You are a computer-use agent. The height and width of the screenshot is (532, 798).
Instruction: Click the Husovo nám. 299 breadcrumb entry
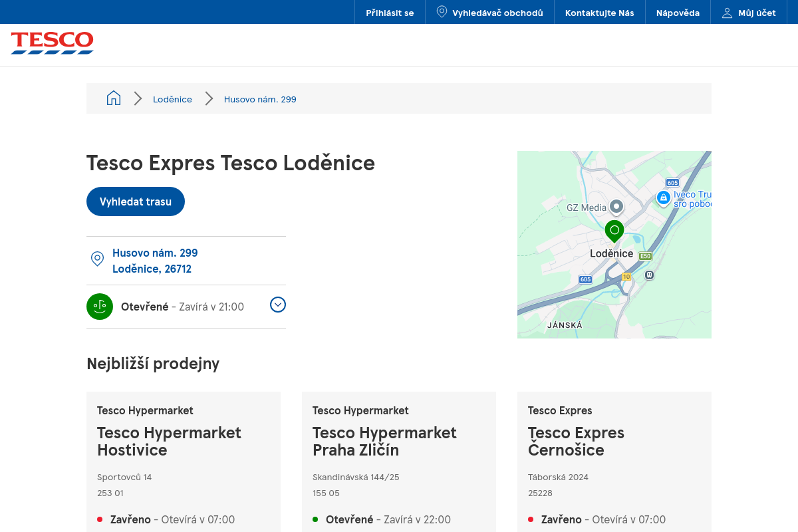click(260, 99)
